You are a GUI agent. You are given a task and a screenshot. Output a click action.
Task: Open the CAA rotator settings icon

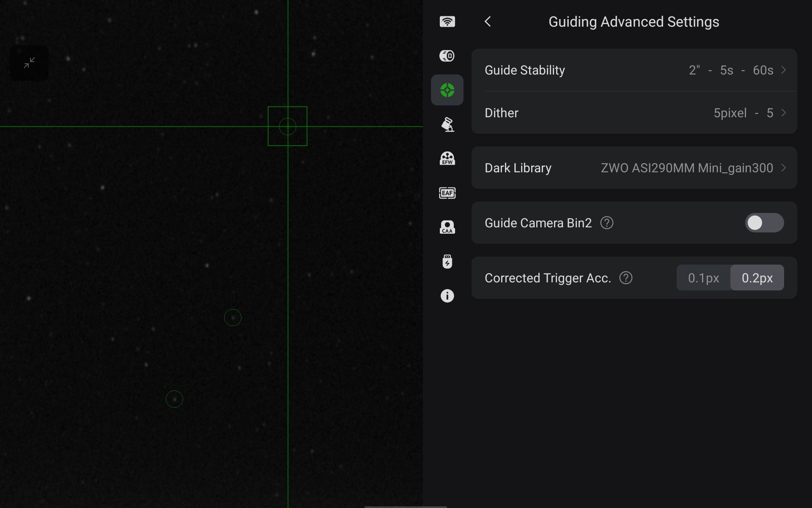click(x=447, y=227)
